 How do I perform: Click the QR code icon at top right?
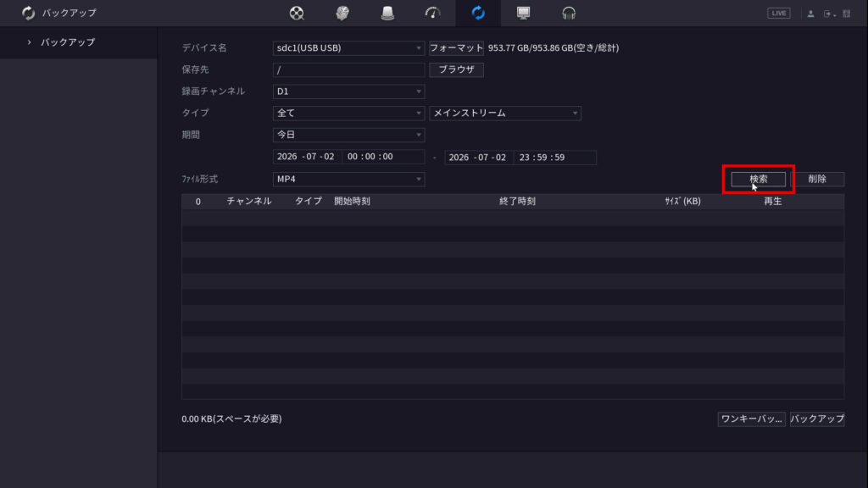point(847,14)
